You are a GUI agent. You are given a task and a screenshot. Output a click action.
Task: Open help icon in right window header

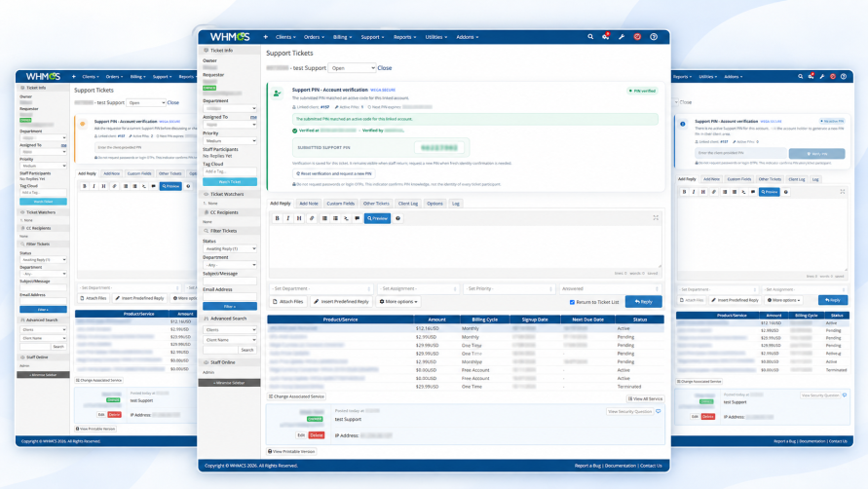844,77
